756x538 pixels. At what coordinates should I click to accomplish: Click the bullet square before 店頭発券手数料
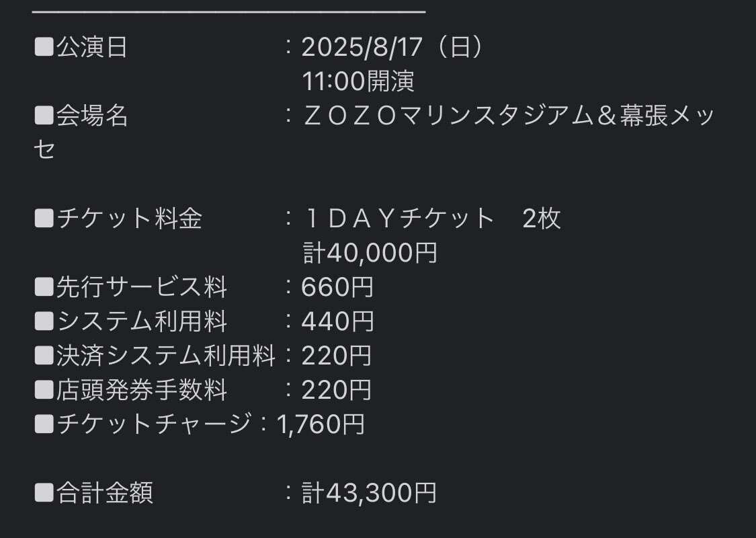[44, 390]
